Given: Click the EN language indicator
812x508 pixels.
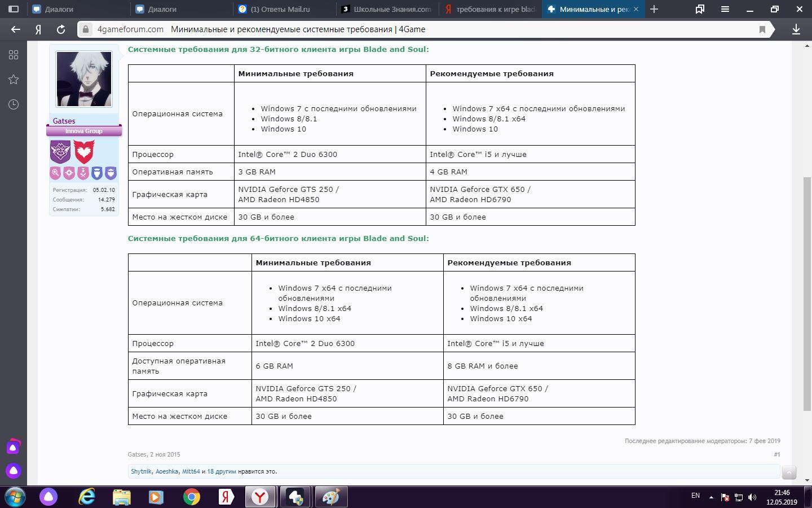Looking at the screenshot, I should click(x=696, y=496).
